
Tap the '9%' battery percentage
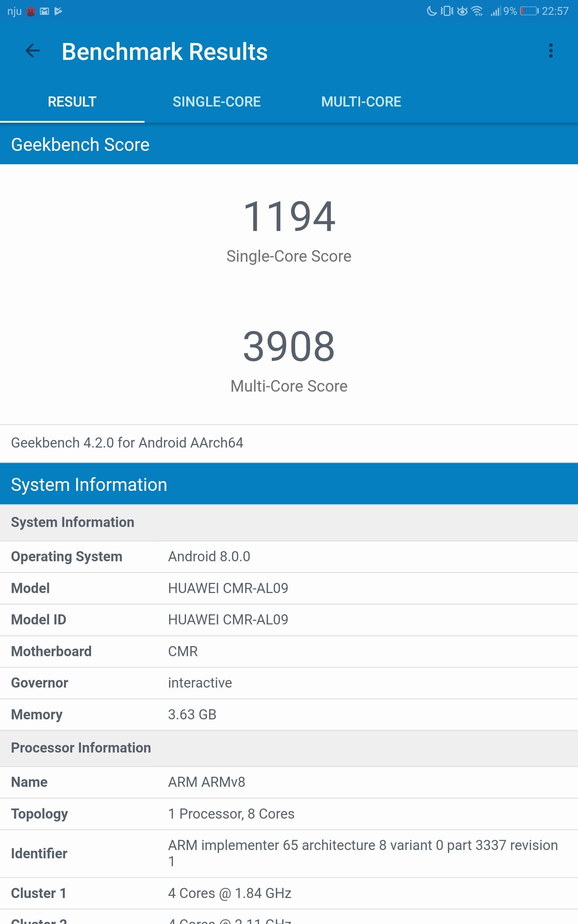510,11
